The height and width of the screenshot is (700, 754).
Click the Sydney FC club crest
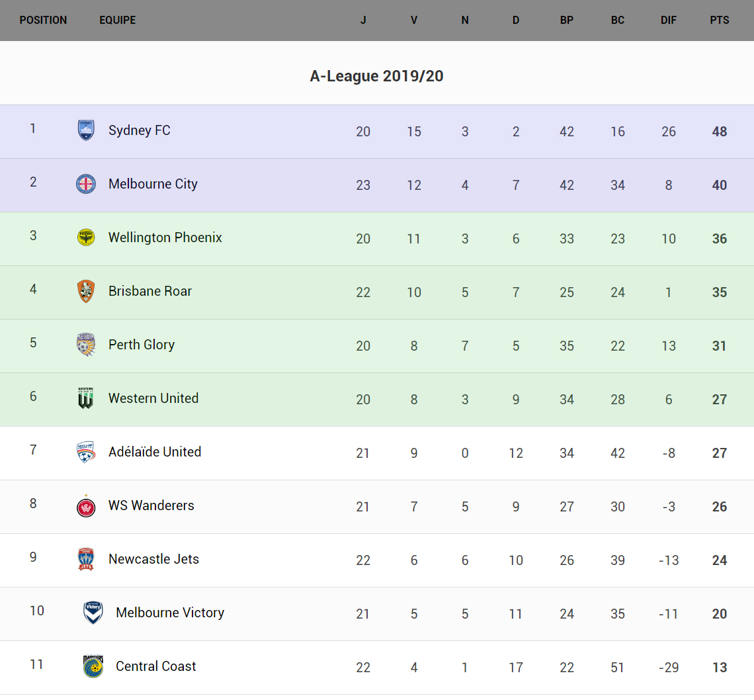(86, 130)
